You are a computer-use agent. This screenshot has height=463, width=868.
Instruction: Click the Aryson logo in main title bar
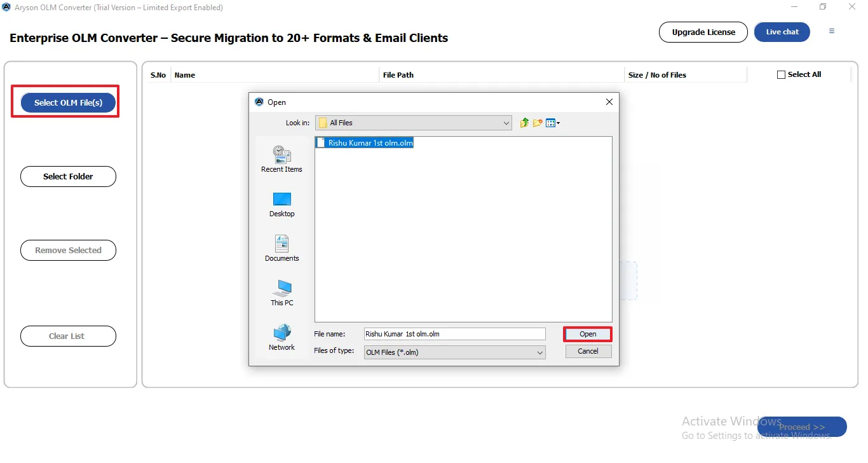(x=7, y=8)
